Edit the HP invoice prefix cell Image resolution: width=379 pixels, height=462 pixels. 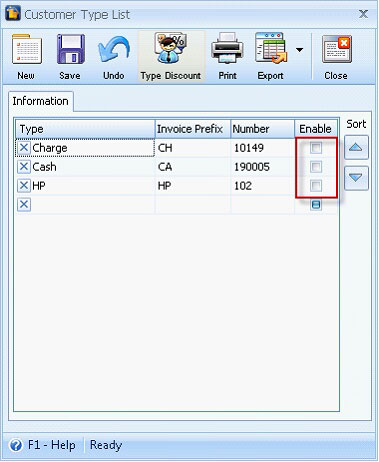click(x=193, y=186)
